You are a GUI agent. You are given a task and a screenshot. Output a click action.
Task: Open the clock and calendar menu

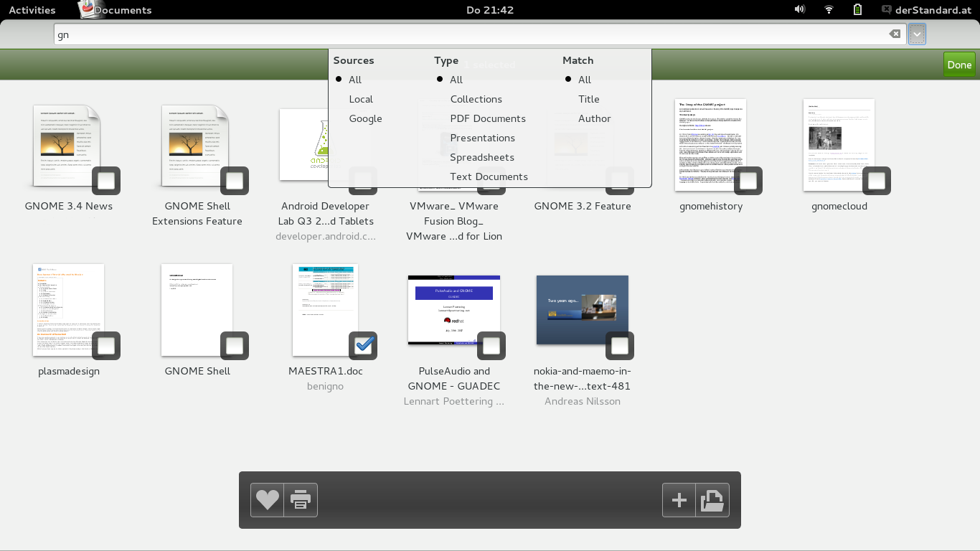pyautogui.click(x=490, y=9)
